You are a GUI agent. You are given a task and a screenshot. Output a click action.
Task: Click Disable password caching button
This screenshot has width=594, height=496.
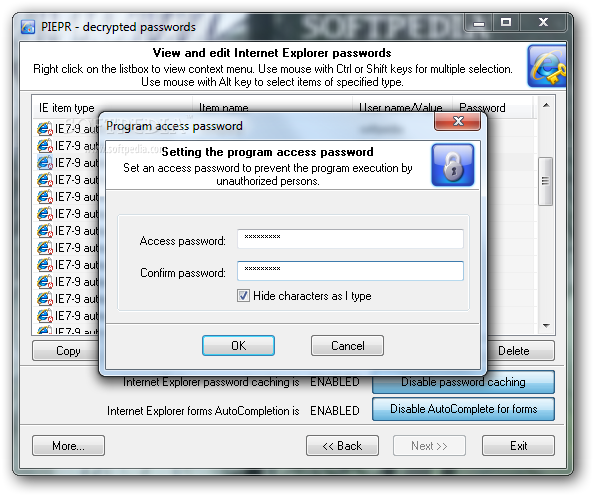[463, 382]
